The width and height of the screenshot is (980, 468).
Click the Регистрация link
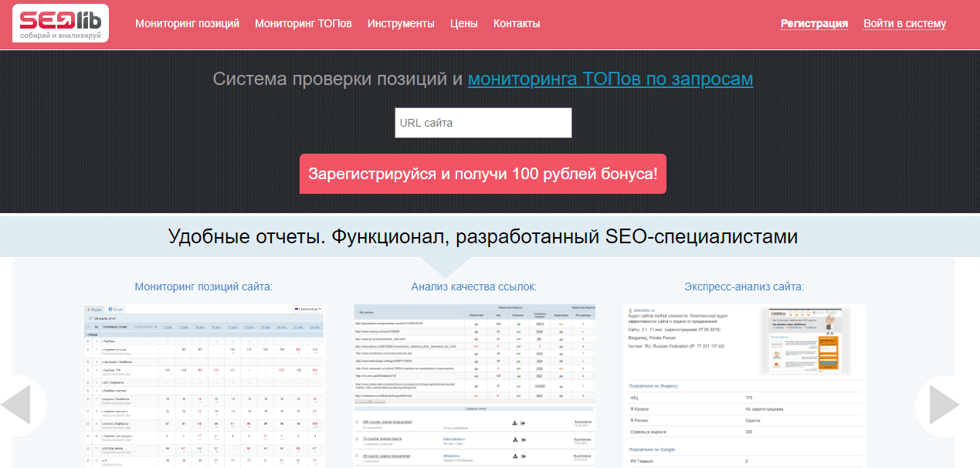tap(814, 23)
